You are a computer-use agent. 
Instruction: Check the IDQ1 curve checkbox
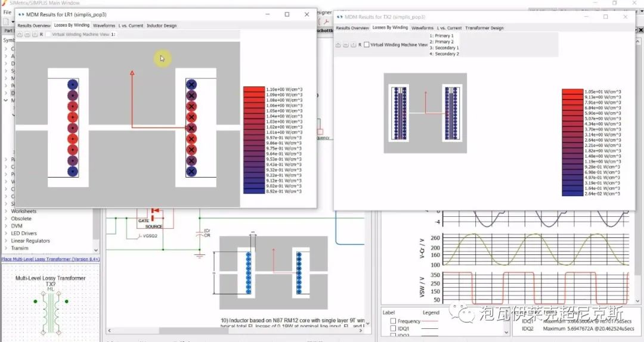pos(393,328)
